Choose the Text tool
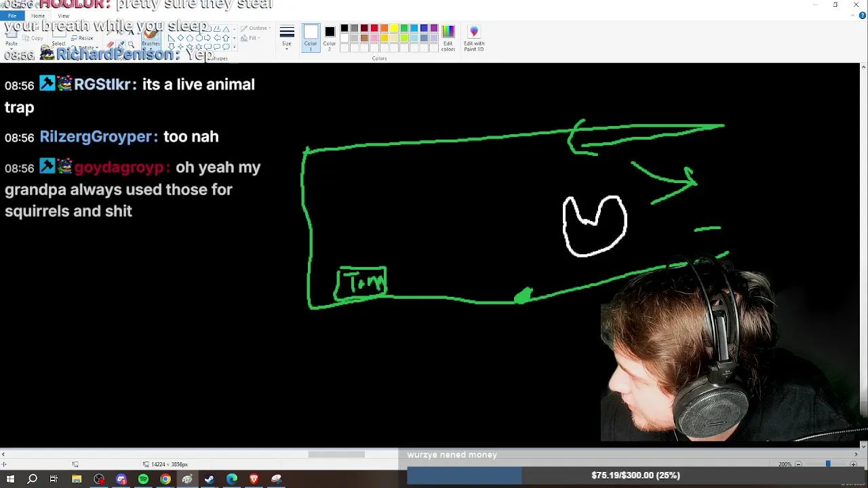 [132, 33]
